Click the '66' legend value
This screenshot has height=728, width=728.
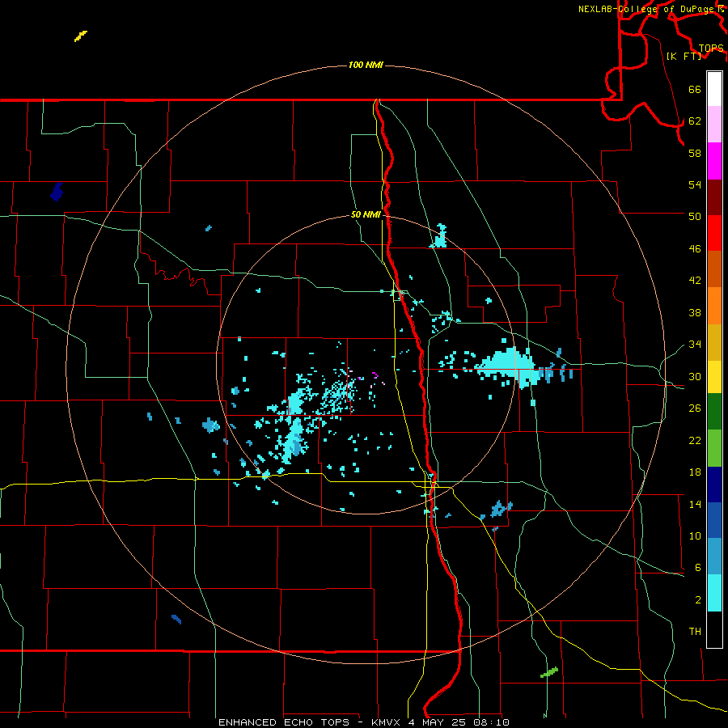[x=695, y=90]
